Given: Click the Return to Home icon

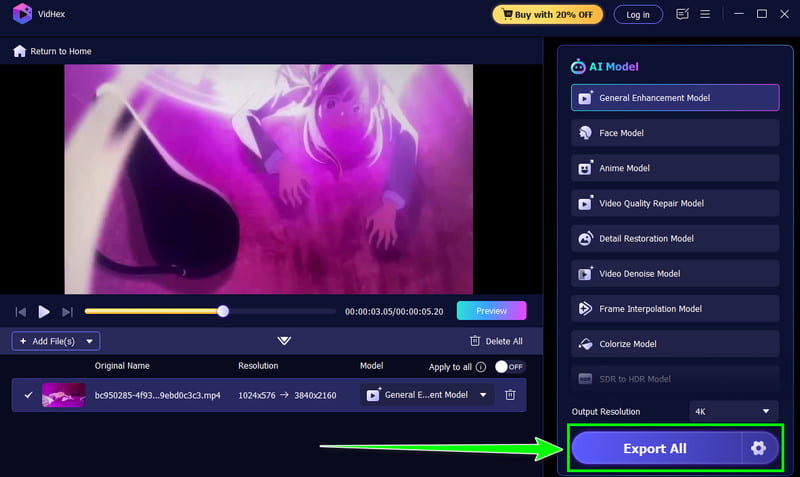Looking at the screenshot, I should (x=19, y=51).
